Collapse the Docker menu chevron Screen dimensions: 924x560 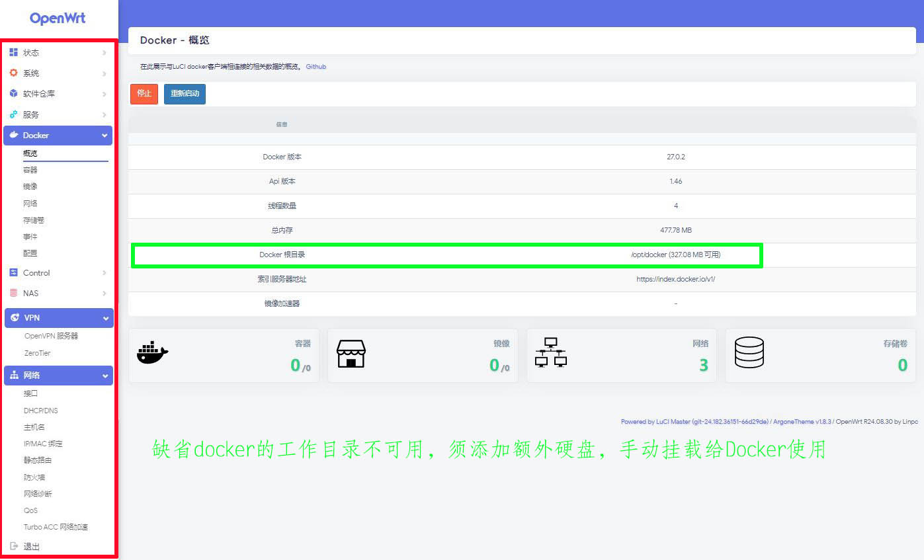click(x=105, y=136)
